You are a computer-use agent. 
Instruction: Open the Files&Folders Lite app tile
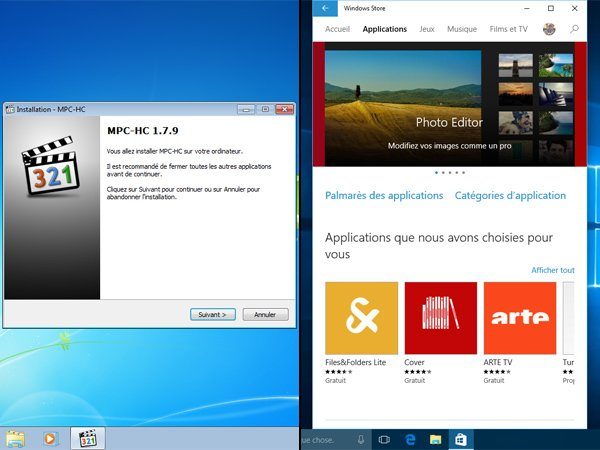(361, 318)
